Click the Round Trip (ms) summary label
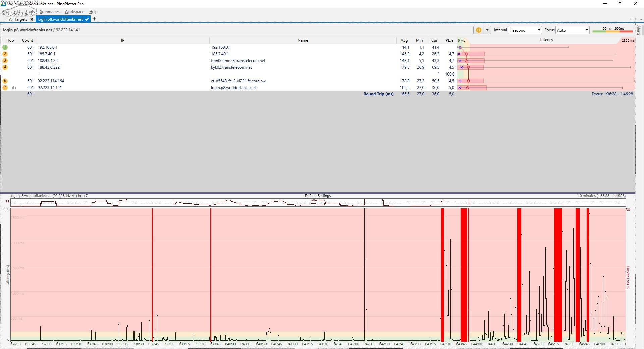Screen dimensions: 644x349 (x=378, y=94)
